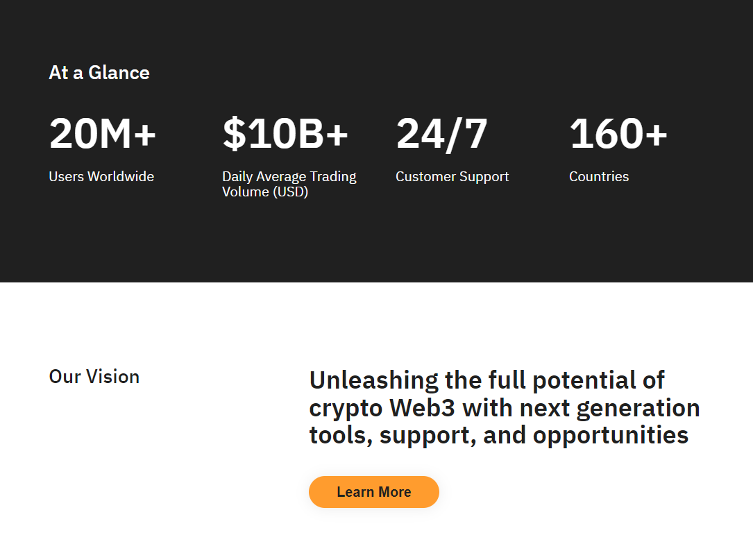Select Daily Average Trading Volume (USD) text
Image resolution: width=753 pixels, height=560 pixels.
point(289,184)
